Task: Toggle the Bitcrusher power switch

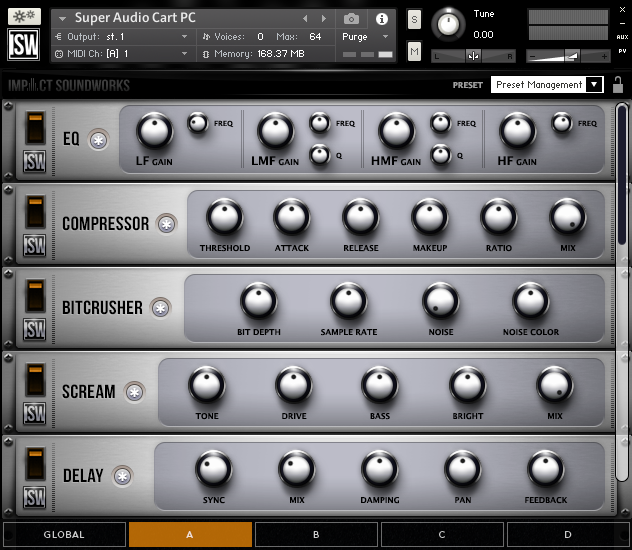Action: pos(35,296)
